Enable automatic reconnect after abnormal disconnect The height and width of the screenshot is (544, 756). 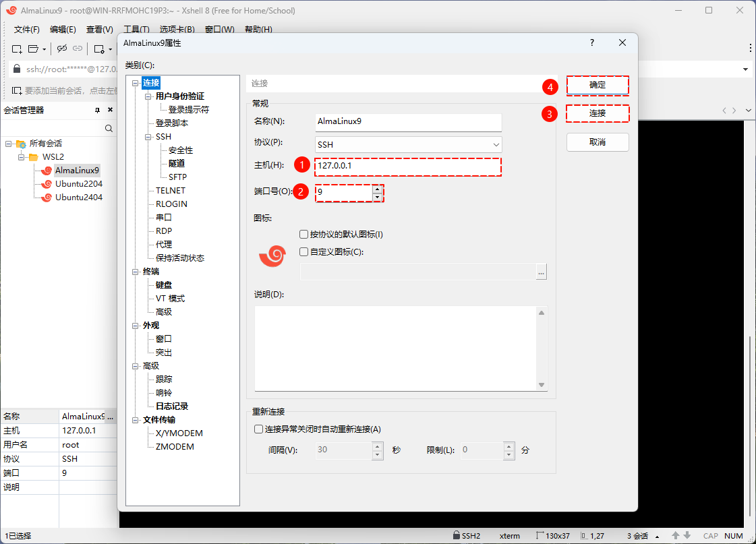(258, 429)
